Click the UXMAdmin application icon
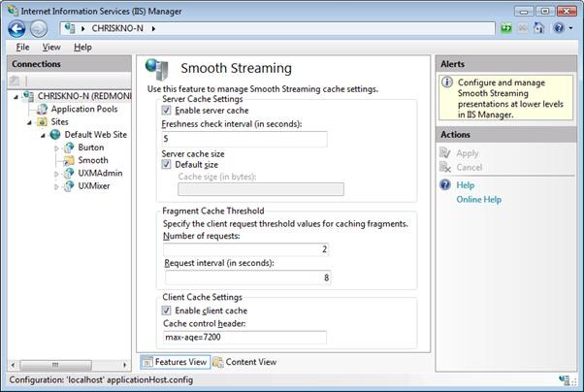This screenshot has height=392, width=584. click(x=69, y=174)
